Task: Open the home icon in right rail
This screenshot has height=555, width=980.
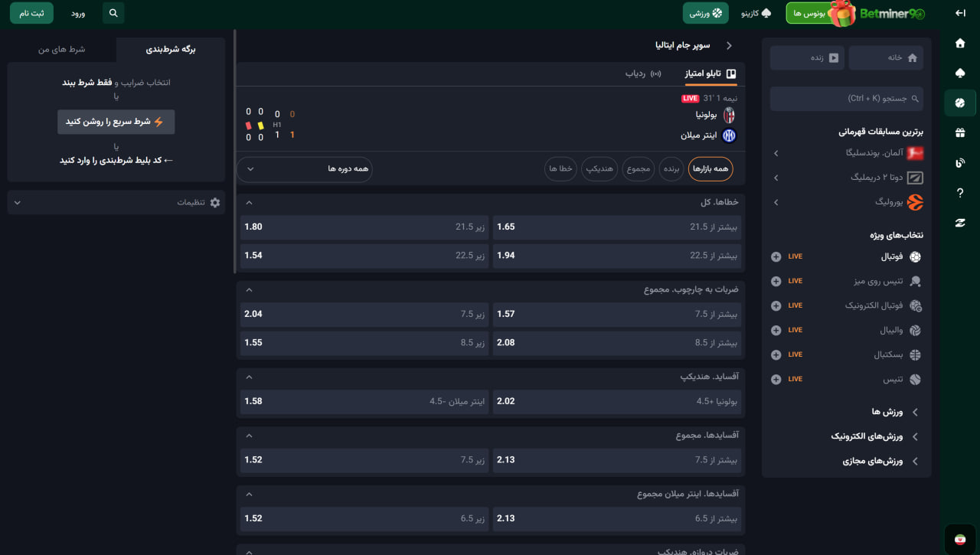Action: 960,44
